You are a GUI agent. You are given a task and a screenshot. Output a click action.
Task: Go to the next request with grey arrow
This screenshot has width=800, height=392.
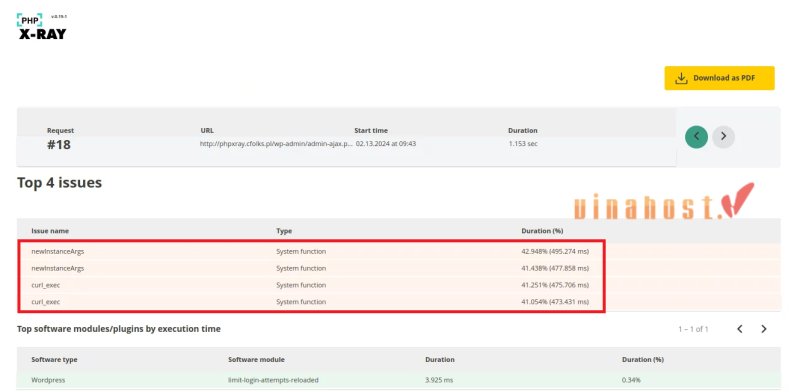click(x=723, y=137)
